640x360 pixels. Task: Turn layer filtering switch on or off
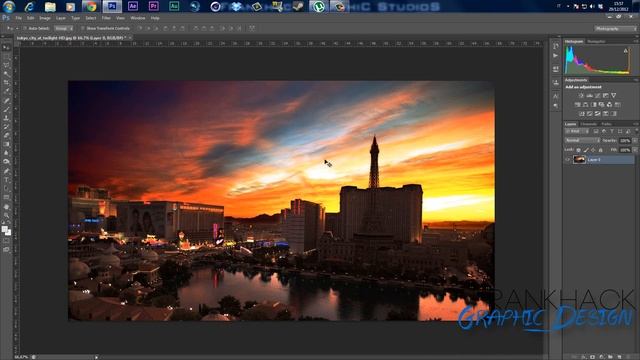click(636, 131)
